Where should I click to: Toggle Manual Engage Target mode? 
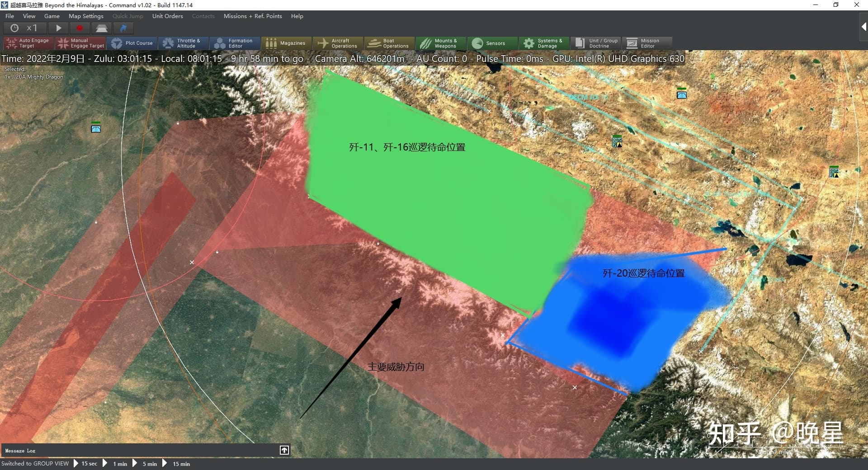(x=81, y=43)
